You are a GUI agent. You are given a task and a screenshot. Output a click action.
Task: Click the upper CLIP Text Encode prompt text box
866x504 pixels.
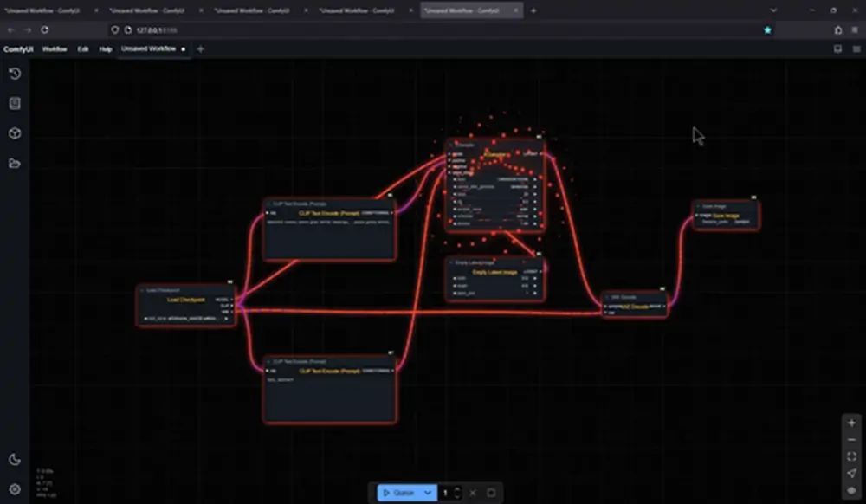pyautogui.click(x=330, y=237)
